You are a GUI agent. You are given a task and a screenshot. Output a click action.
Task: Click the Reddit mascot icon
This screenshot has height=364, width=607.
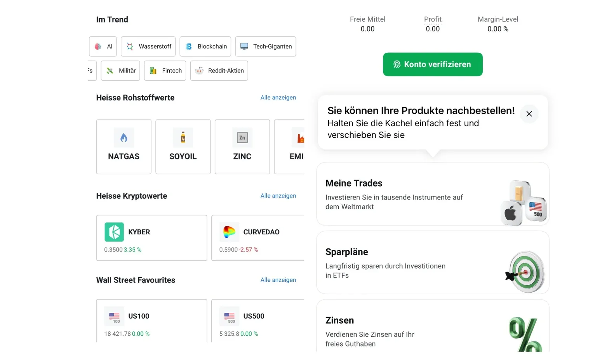[199, 71]
